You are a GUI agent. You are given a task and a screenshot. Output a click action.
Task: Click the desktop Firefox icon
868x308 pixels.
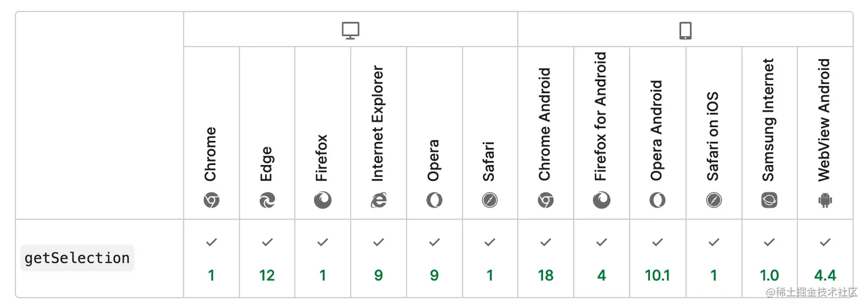coord(323,200)
